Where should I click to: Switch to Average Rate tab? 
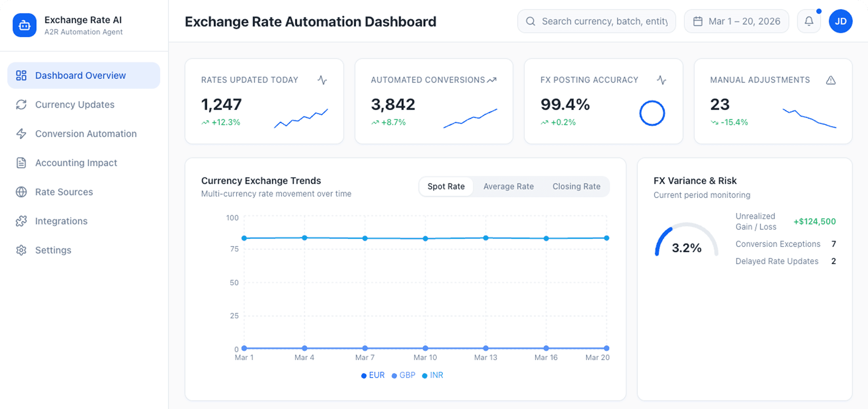click(509, 186)
